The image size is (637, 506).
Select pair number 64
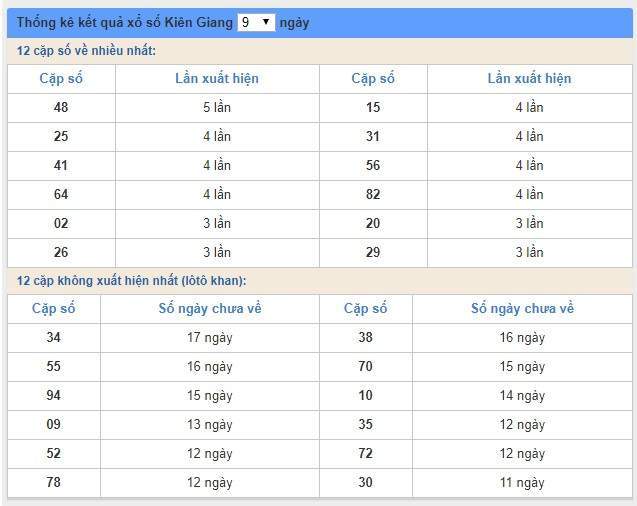pos(61,195)
